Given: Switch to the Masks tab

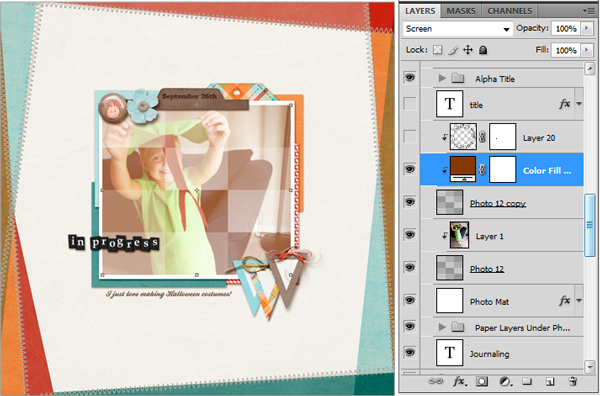Looking at the screenshot, I should pos(461,11).
